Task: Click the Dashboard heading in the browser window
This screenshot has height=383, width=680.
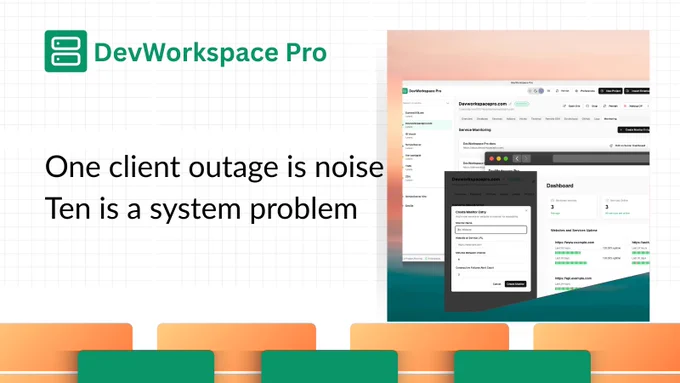Action: tap(560, 186)
